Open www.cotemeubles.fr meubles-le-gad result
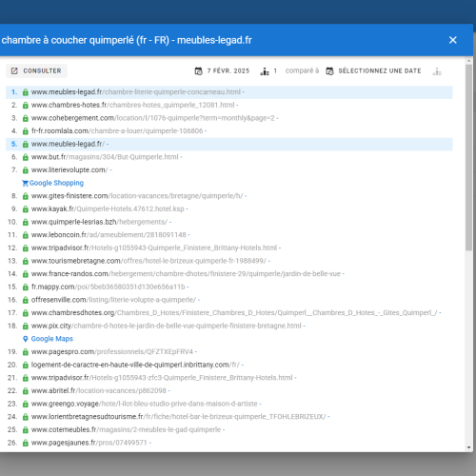This screenshot has width=476, height=476. 128,429
